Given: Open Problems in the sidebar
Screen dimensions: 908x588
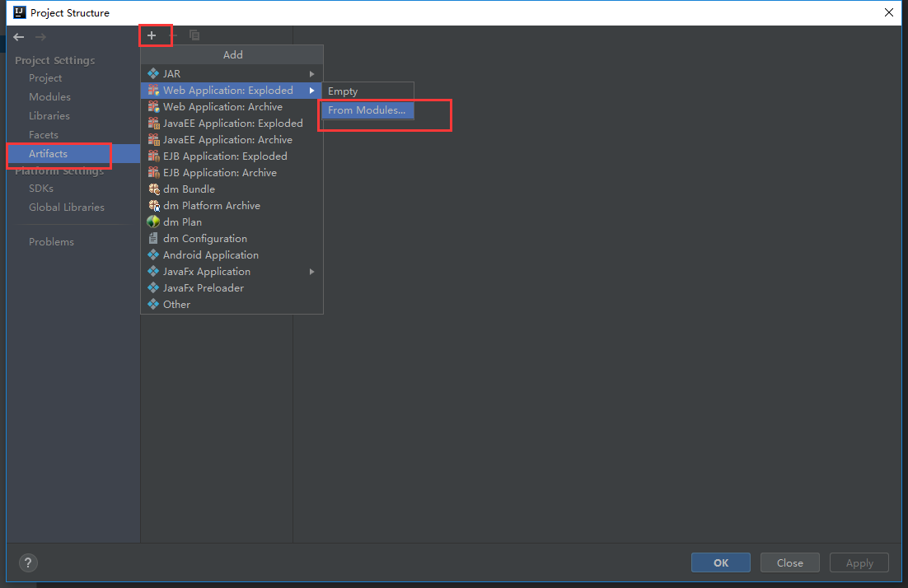Looking at the screenshot, I should tap(52, 242).
